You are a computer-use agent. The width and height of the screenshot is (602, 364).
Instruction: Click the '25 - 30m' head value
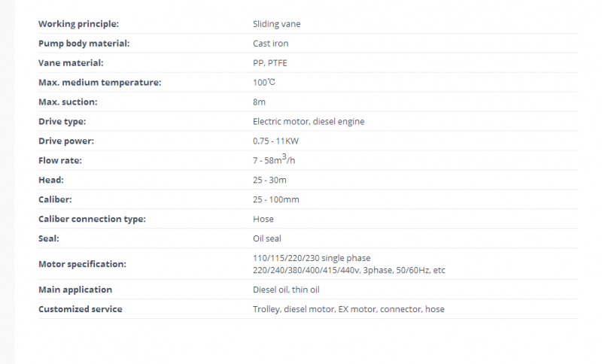pyautogui.click(x=269, y=180)
